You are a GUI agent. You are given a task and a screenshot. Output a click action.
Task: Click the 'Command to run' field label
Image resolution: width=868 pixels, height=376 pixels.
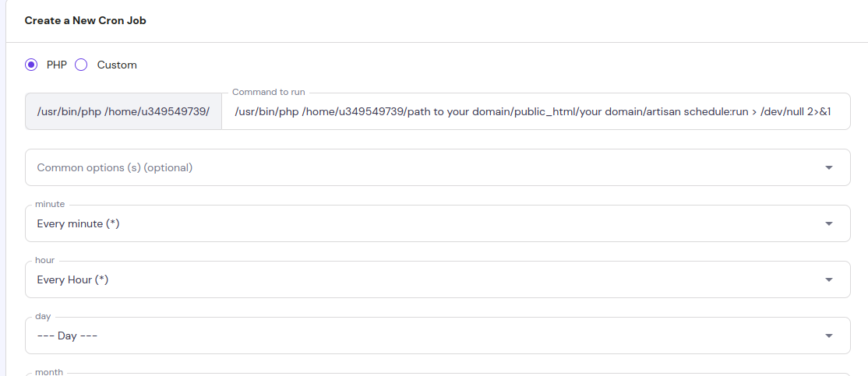(x=269, y=93)
